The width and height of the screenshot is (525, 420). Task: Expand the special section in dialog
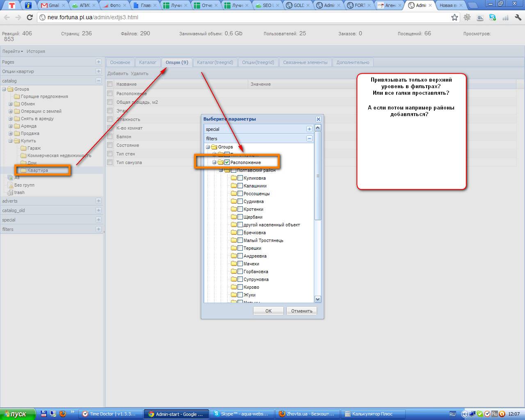[x=309, y=129]
